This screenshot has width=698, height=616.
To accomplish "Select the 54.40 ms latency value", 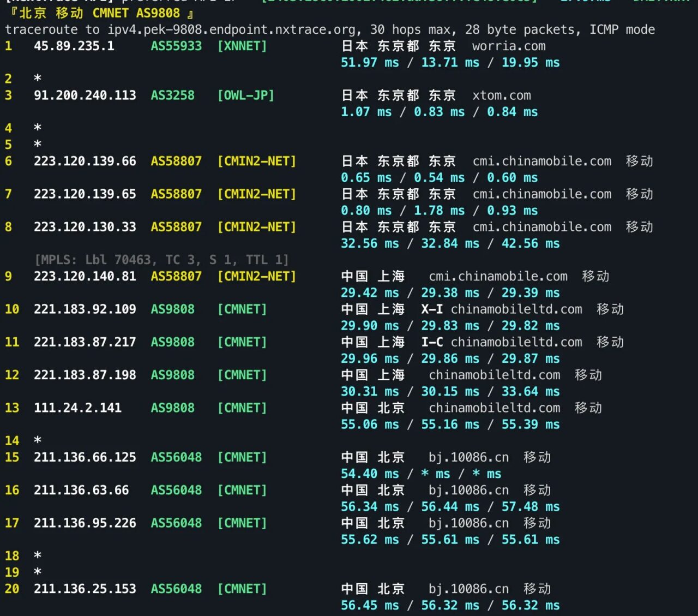I will [370, 474].
